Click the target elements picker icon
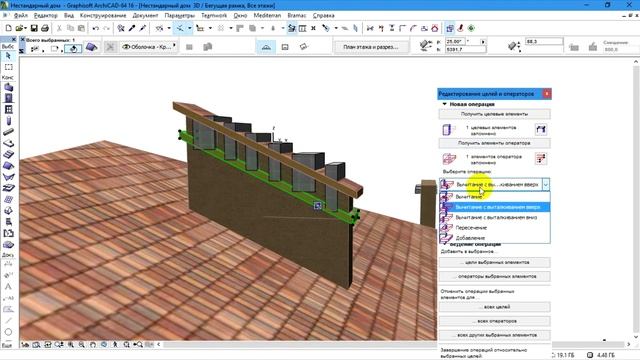Screen dimensions: 640x360 [541, 130]
